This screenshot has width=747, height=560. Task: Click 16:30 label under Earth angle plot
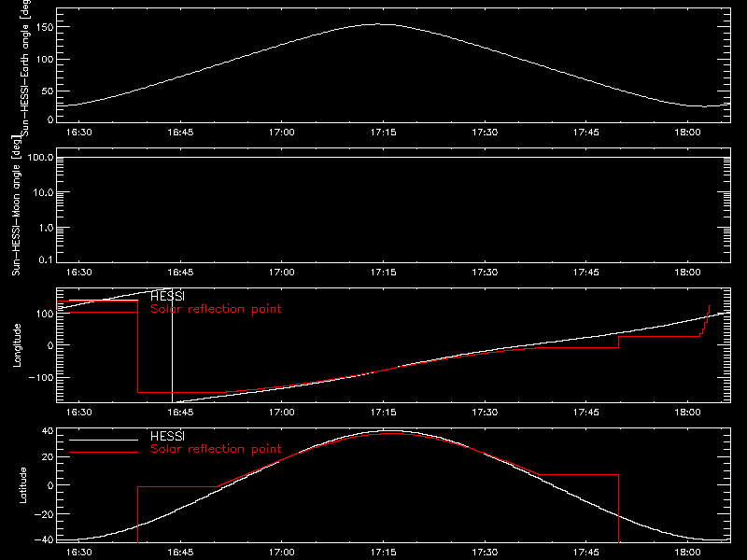coord(79,133)
